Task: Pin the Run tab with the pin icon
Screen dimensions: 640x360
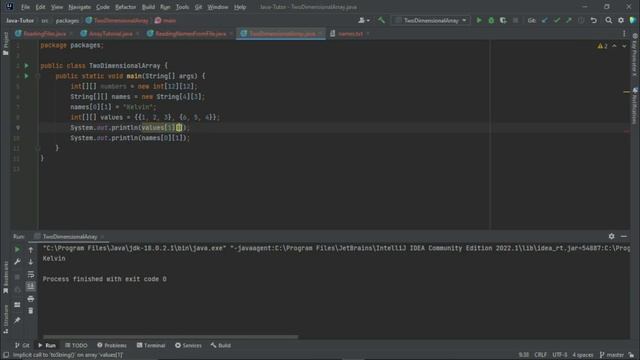Action: (17, 320)
